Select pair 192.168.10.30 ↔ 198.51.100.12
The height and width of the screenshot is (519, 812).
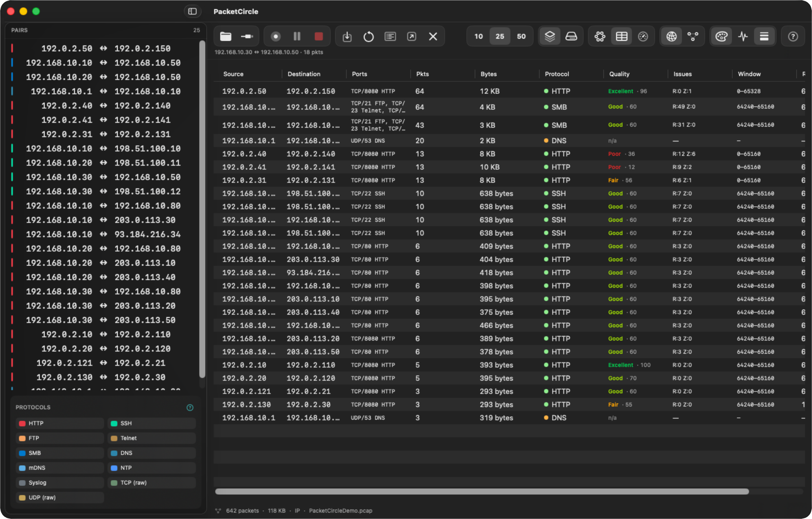pyautogui.click(x=103, y=191)
